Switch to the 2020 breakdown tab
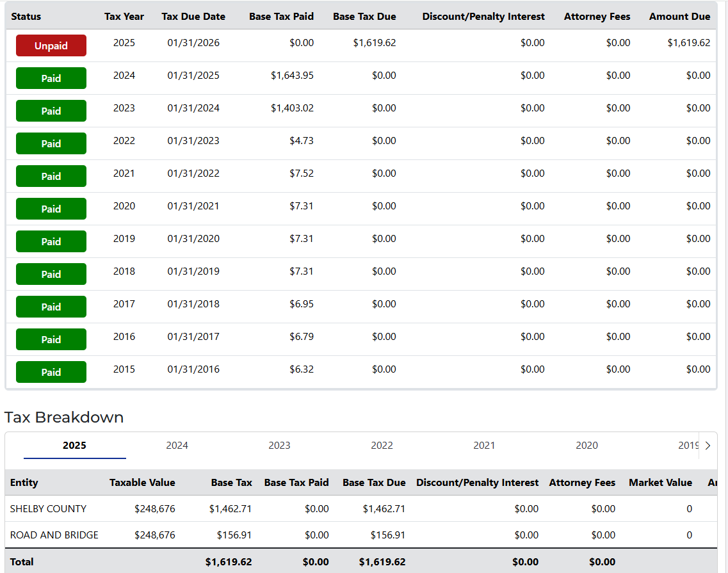The height and width of the screenshot is (573, 728). [x=586, y=446]
